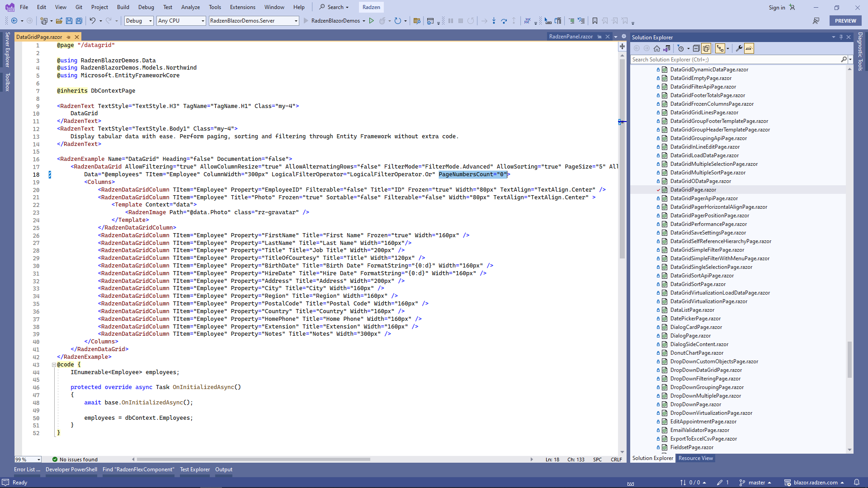Click blazor.radzen.com repository button in status bar

tap(814, 483)
